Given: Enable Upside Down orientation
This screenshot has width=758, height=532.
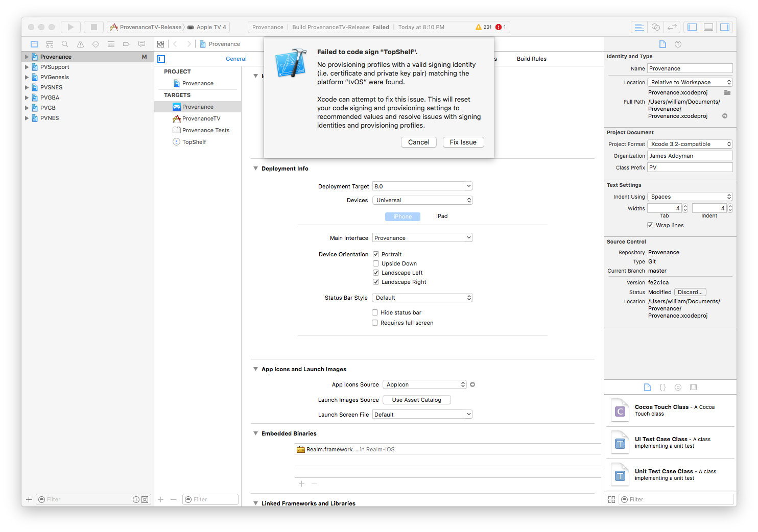Looking at the screenshot, I should click(x=376, y=263).
